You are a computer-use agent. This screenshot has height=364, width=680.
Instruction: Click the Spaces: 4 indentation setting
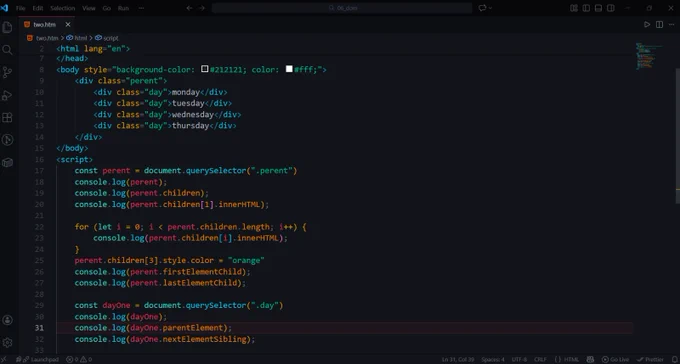pyautogui.click(x=493, y=360)
